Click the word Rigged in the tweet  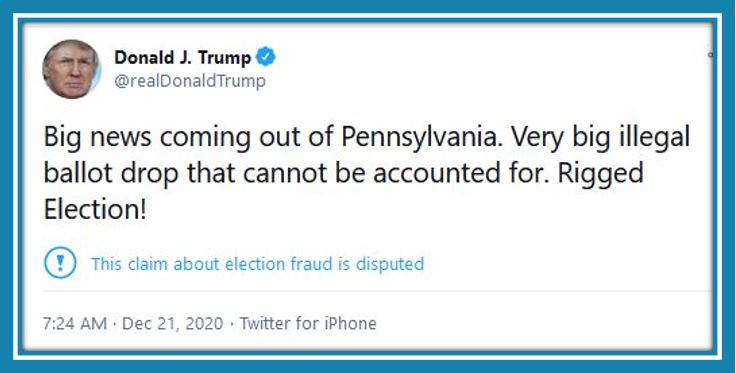601,175
